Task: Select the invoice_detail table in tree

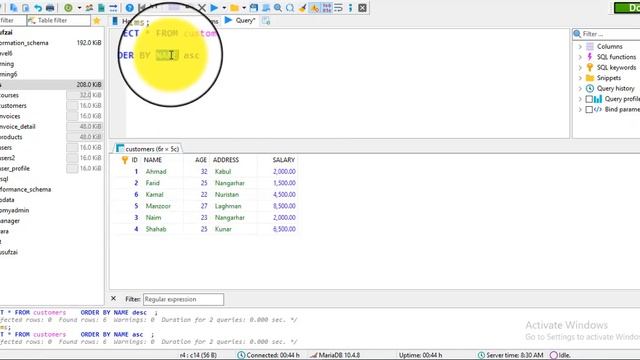Action: click(18, 127)
